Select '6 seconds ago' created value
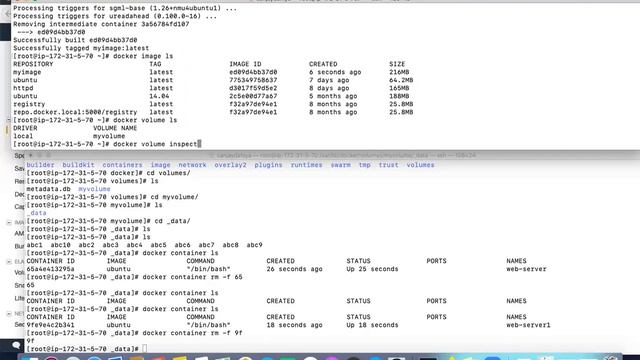Screen dimensions: 640x360 pos(335,72)
